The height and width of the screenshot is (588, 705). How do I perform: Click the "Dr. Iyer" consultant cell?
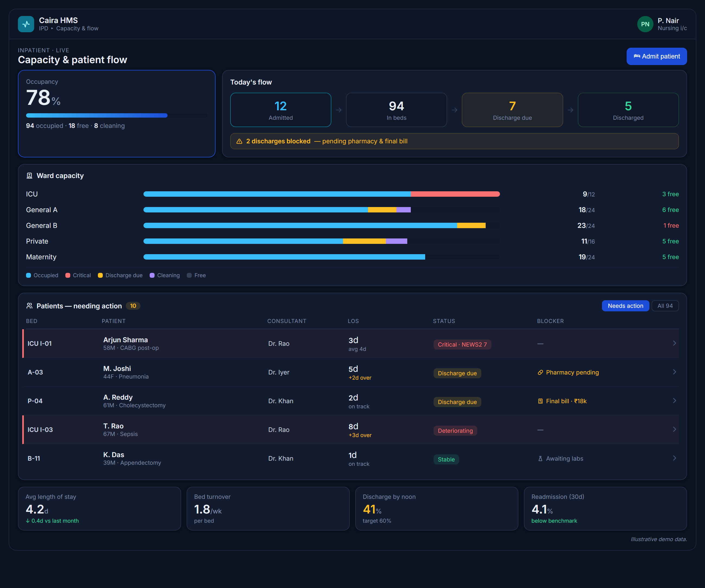pyautogui.click(x=279, y=372)
